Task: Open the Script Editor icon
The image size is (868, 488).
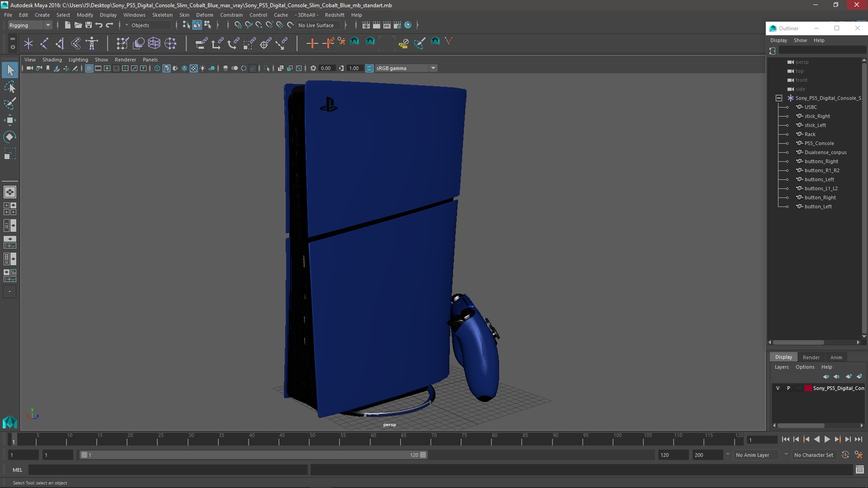Action: [859, 470]
